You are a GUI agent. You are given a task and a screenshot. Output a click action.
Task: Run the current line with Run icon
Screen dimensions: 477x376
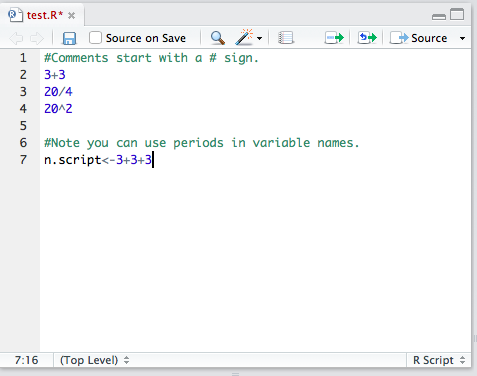click(334, 38)
